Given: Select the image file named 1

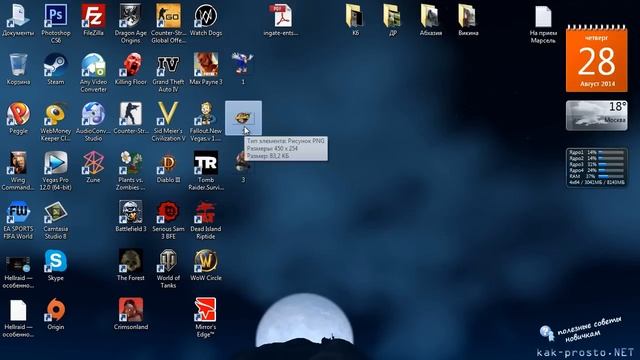Looking at the screenshot, I should (x=243, y=63).
